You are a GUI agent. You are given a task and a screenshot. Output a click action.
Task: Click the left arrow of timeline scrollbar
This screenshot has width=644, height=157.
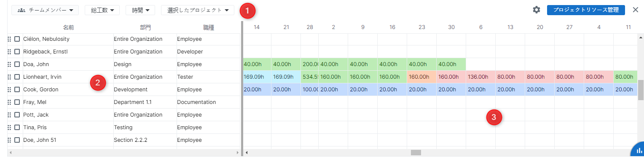click(247, 152)
